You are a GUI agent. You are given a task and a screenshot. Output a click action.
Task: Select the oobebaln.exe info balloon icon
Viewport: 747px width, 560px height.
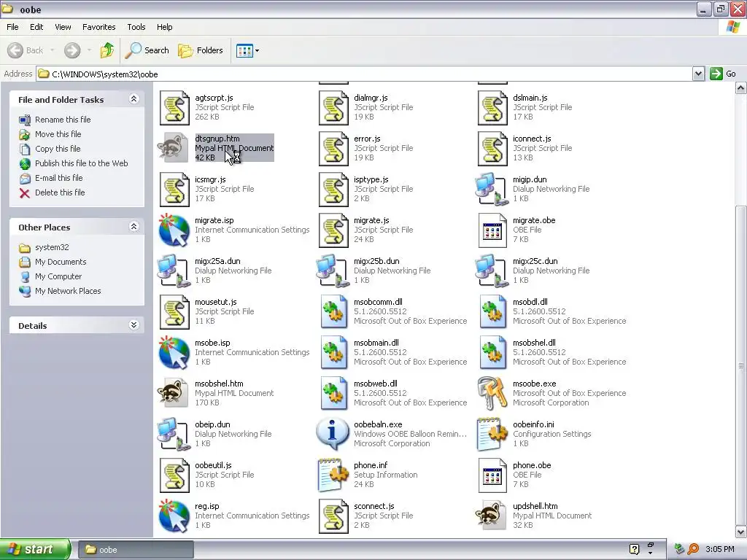point(333,435)
